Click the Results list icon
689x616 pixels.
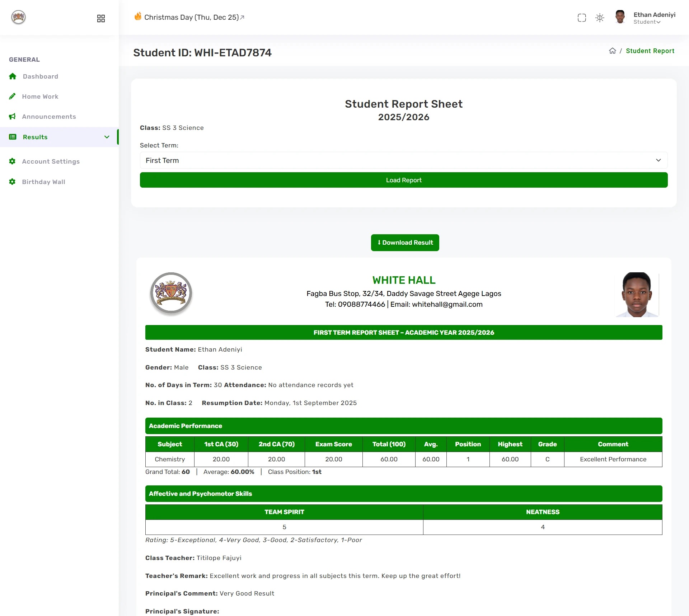(x=13, y=137)
